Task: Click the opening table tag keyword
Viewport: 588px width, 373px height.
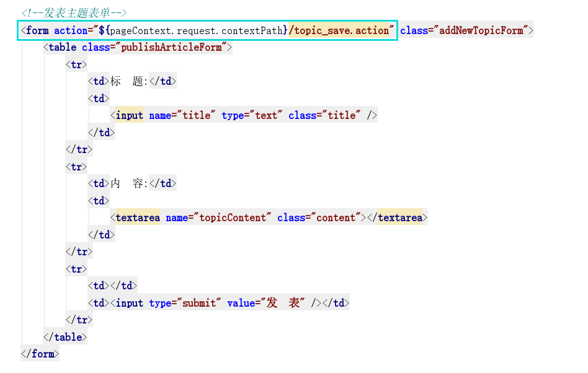Action: point(62,47)
